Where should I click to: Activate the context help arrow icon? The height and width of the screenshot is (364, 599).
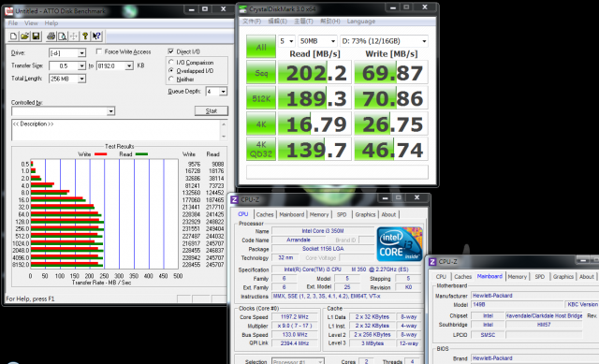coord(96,36)
